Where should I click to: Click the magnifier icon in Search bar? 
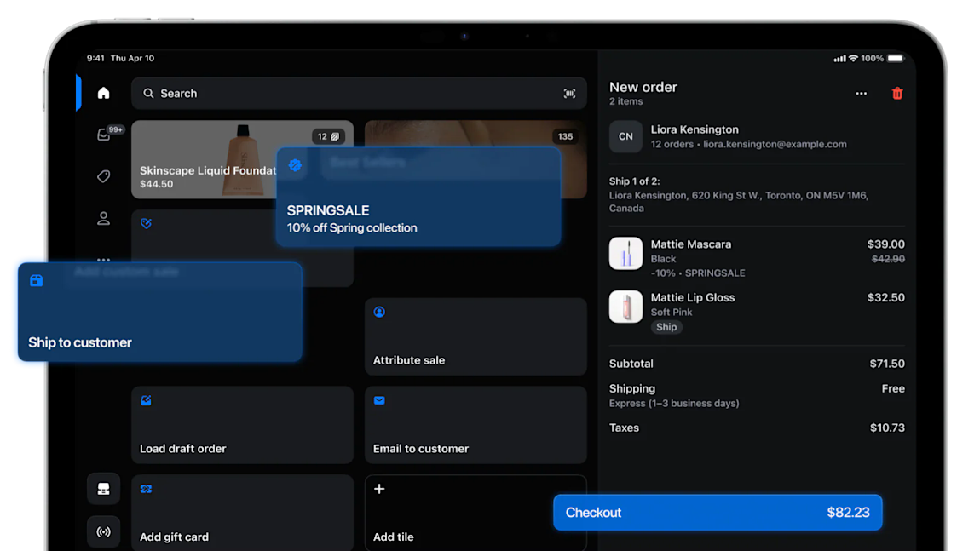click(x=148, y=93)
